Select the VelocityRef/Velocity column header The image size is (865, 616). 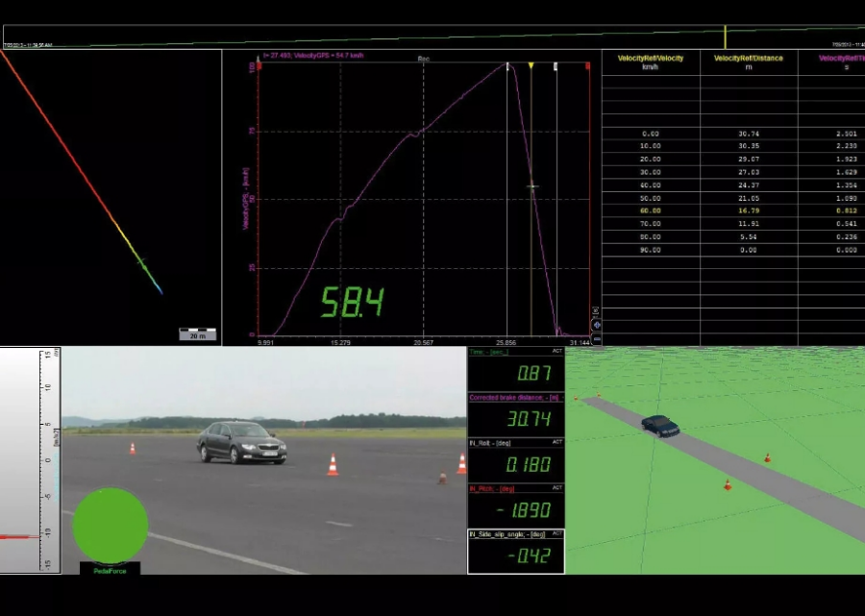pyautogui.click(x=651, y=62)
